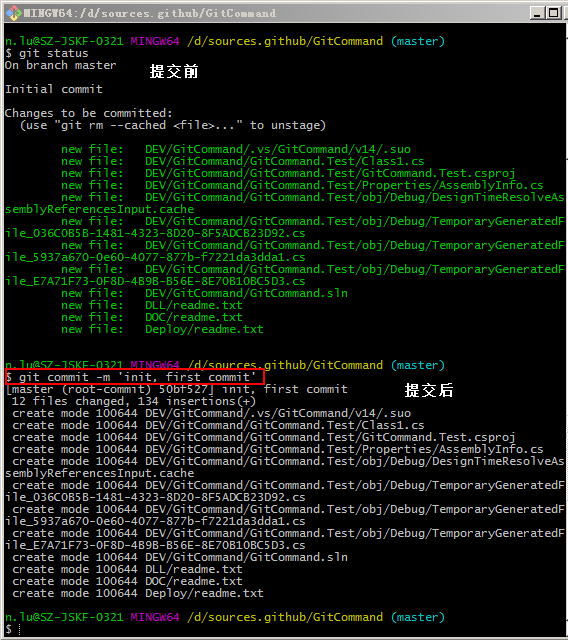Image resolution: width=568 pixels, height=640 pixels.
Task: Click the 'On branch master' output line
Action: (x=61, y=65)
